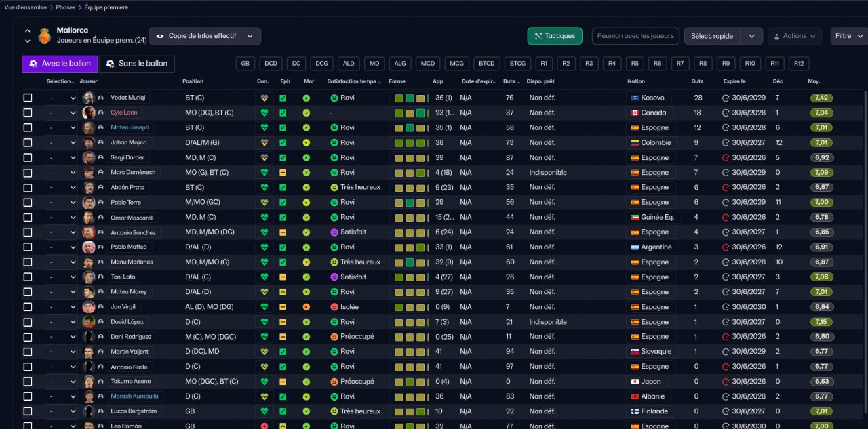Click Vedat Muriqi's player portrait
This screenshot has width=868, height=429.
click(x=88, y=98)
